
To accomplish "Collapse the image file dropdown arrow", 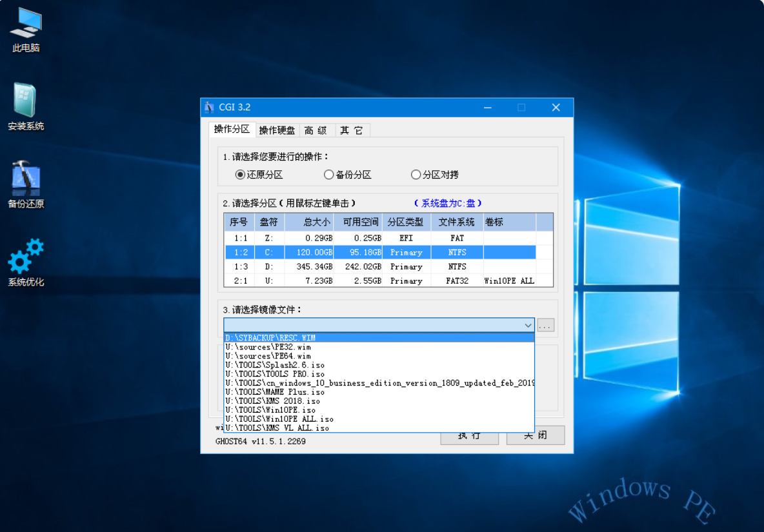I will coord(528,326).
